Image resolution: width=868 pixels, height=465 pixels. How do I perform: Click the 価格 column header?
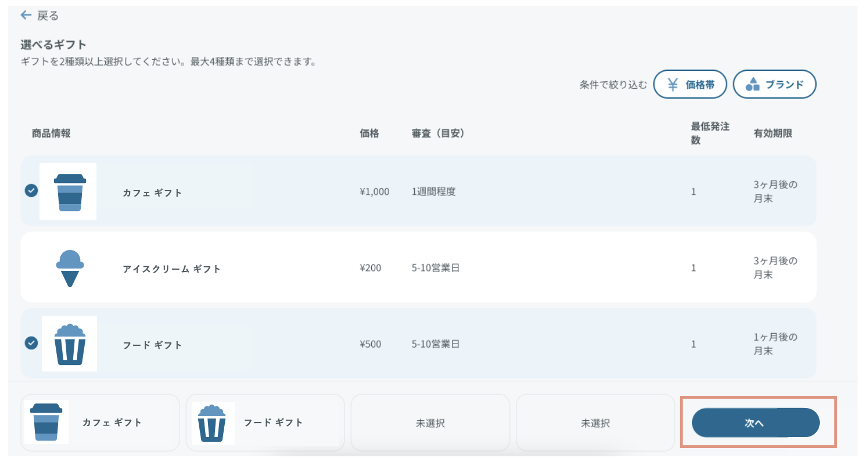coord(370,133)
